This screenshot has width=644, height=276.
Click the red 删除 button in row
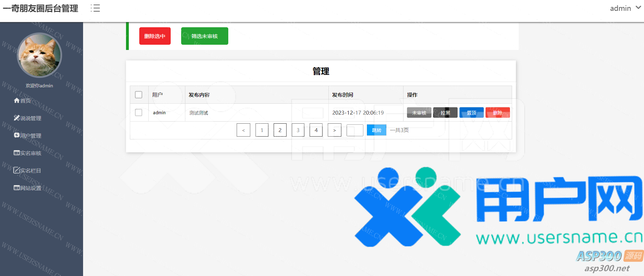[498, 112]
